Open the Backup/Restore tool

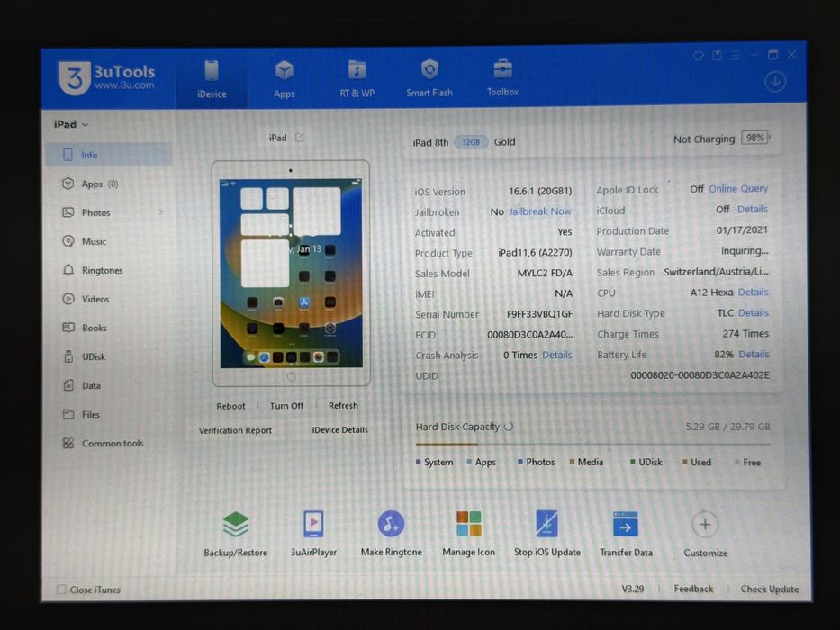coord(236,533)
